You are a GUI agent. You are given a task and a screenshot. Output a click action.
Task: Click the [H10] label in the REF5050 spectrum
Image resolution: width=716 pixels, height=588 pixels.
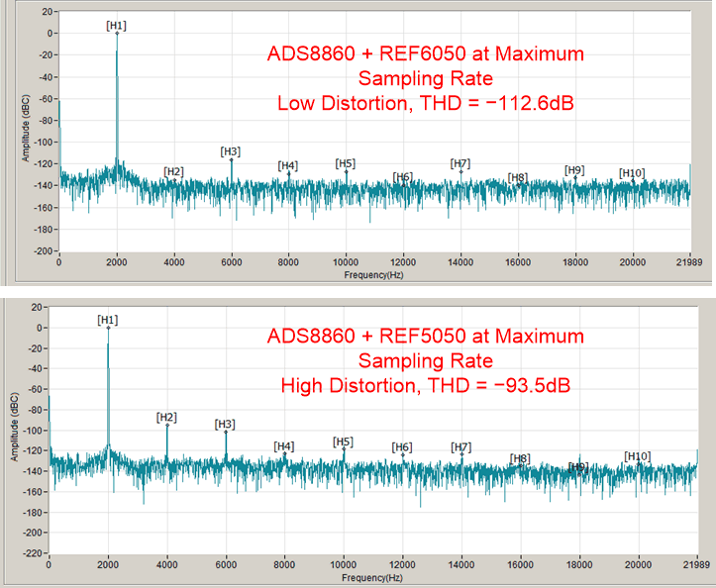click(638, 456)
